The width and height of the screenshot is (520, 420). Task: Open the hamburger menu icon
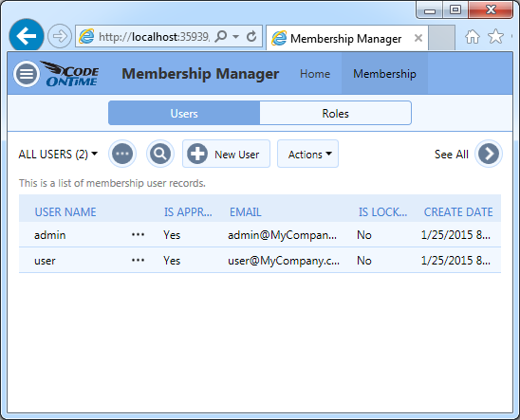pos(27,74)
